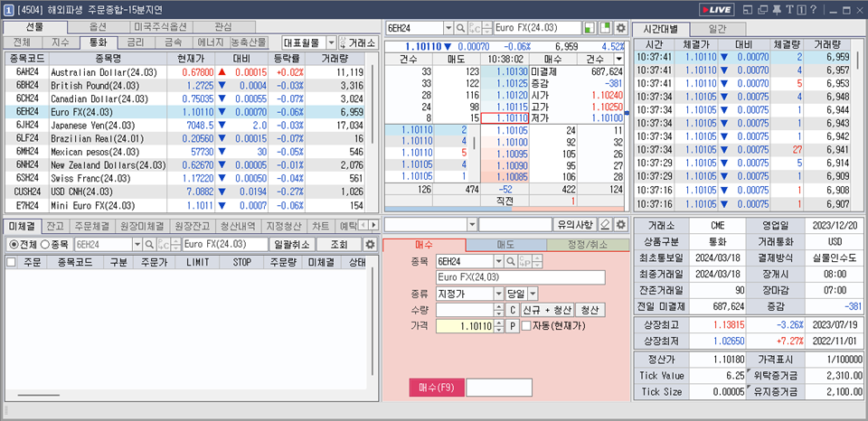Screen dimensions: 868x421
Task: Click the 수량 quantity stepper arrows
Action: pyautogui.click(x=499, y=310)
